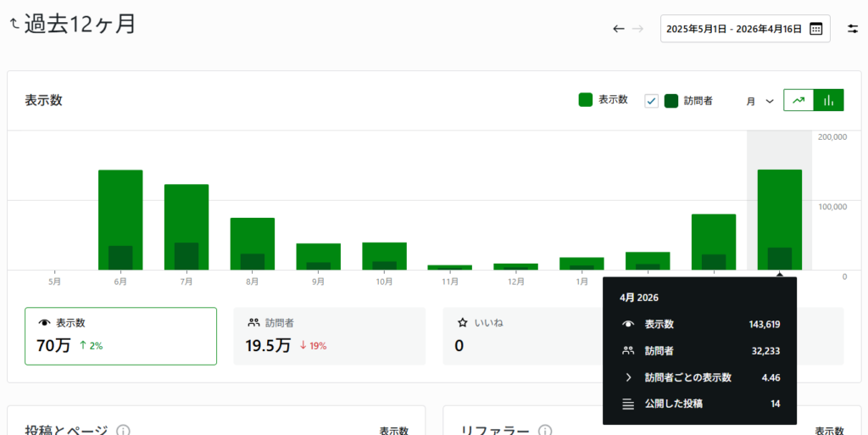Image resolution: width=868 pixels, height=435 pixels.
Task: Click the 表示数 green legend swatch
Action: [x=585, y=100]
